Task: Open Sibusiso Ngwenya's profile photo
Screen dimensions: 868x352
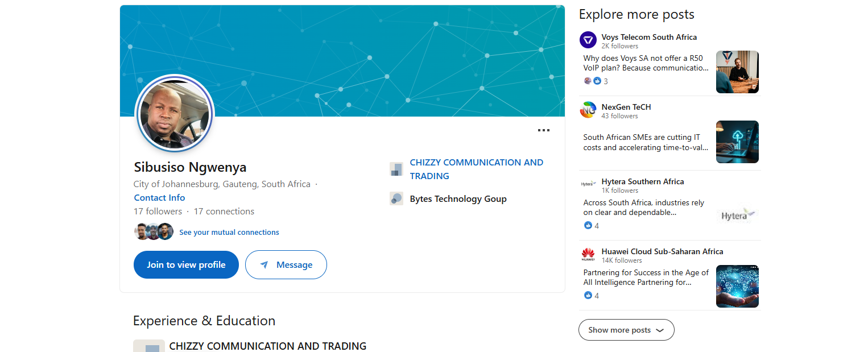Action: pyautogui.click(x=175, y=114)
